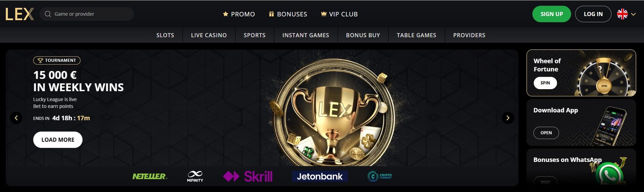Click the WhatsApp icon
Image resolution: width=644 pixels, height=192 pixels.
click(x=610, y=174)
